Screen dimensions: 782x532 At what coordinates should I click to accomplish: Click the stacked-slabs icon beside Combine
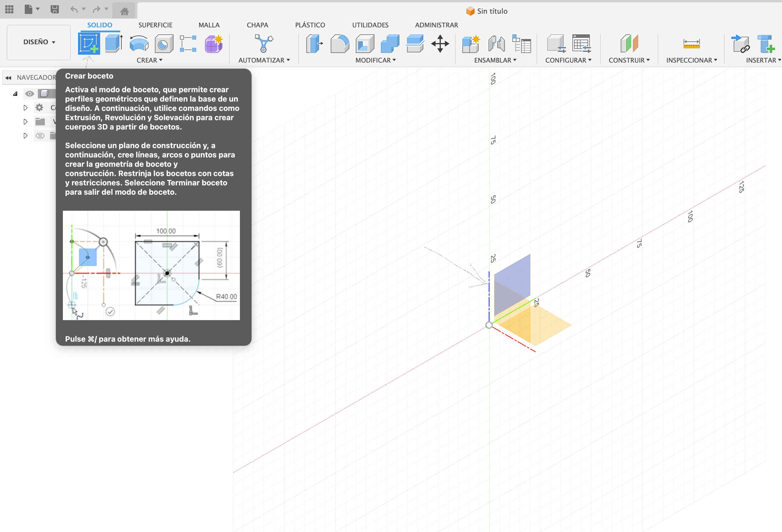coord(415,44)
